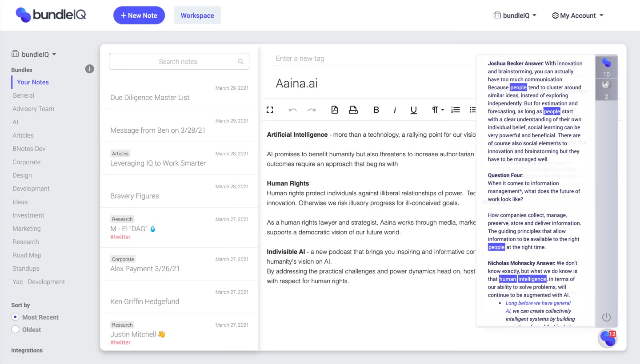Click the Research label on Justin Mitchell note
Screen dimensions: 640x364
click(122, 325)
